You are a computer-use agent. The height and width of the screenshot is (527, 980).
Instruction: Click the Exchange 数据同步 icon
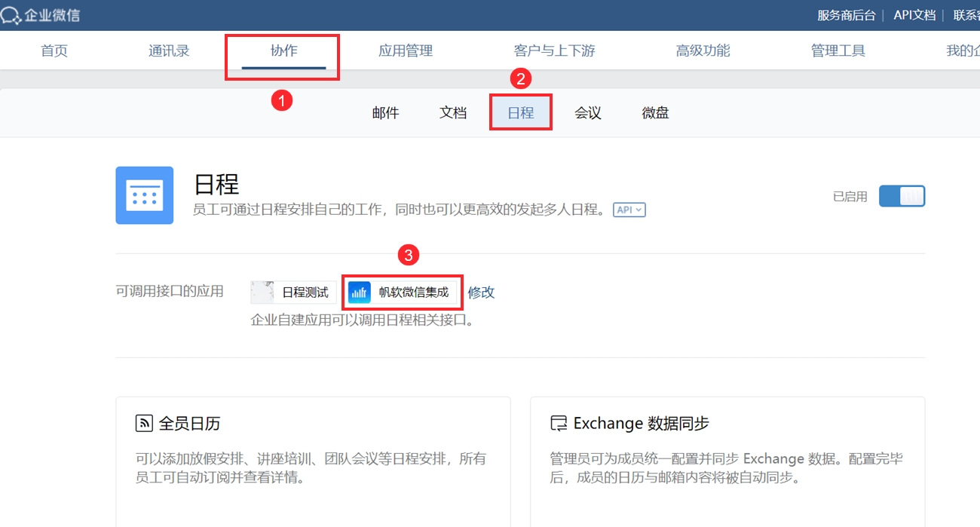click(x=559, y=423)
